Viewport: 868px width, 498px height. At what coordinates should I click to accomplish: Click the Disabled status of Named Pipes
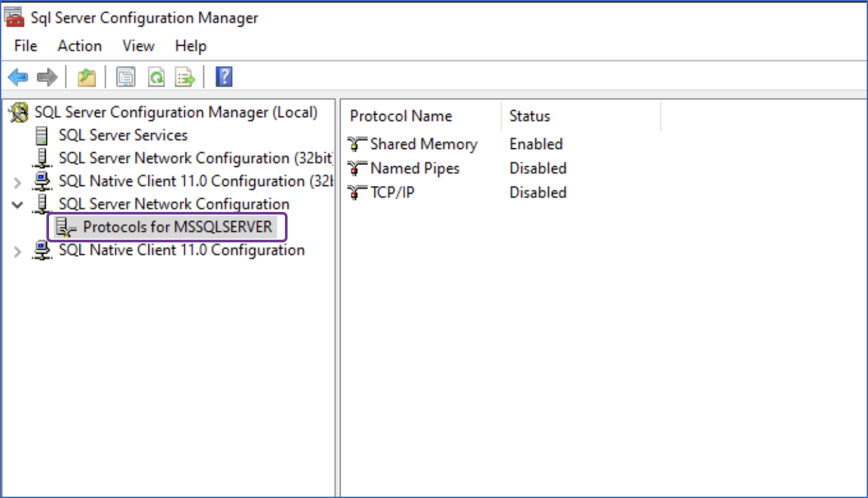pos(538,169)
